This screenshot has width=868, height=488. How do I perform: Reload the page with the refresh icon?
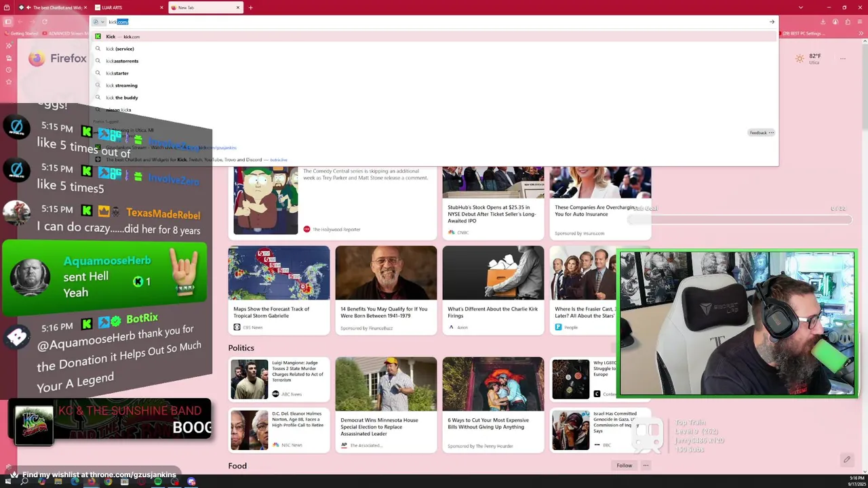45,22
